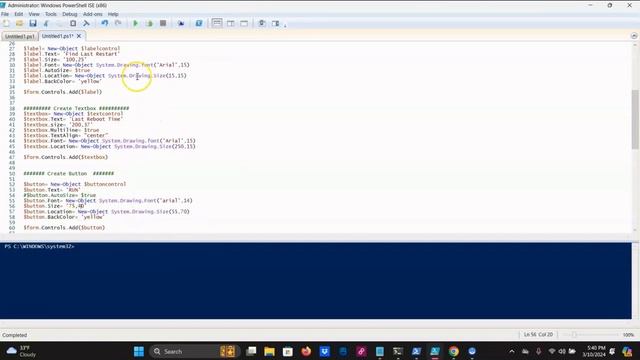640x360 pixels.
Task: Open the Windows Start menu
Action: pos(139,351)
